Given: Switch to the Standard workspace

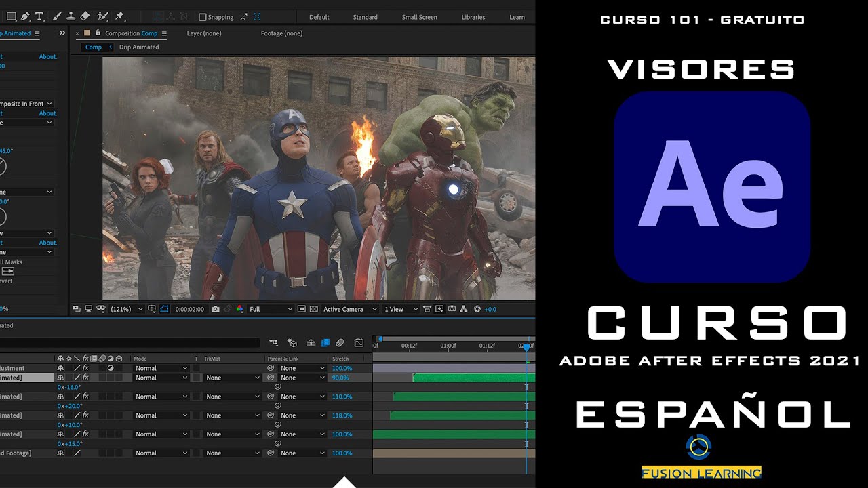Looking at the screenshot, I should (366, 17).
